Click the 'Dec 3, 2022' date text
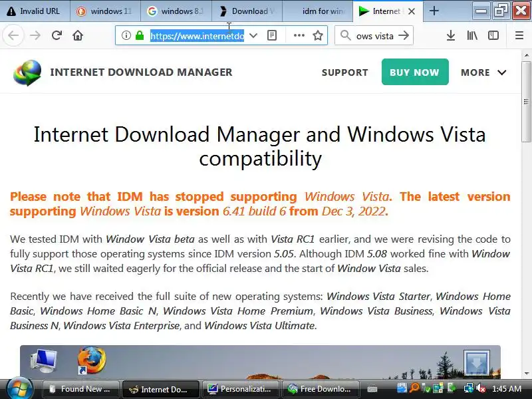This screenshot has height=399, width=532. click(354, 211)
